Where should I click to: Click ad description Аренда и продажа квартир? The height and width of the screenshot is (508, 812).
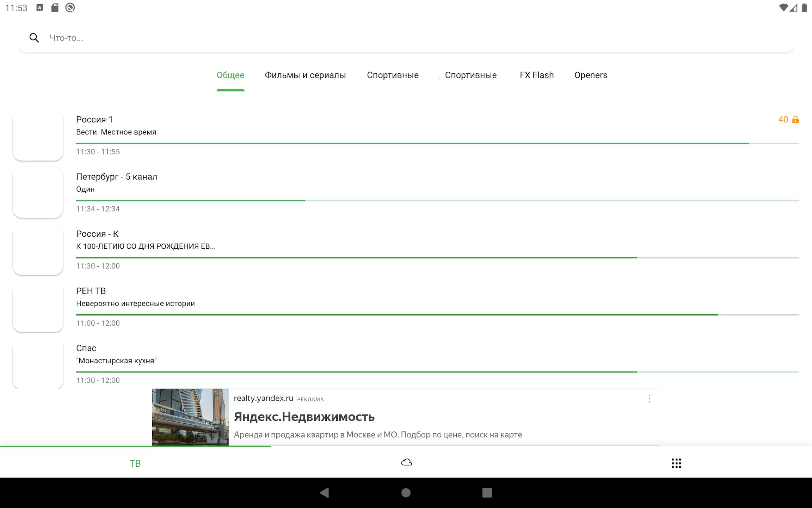coord(378,435)
